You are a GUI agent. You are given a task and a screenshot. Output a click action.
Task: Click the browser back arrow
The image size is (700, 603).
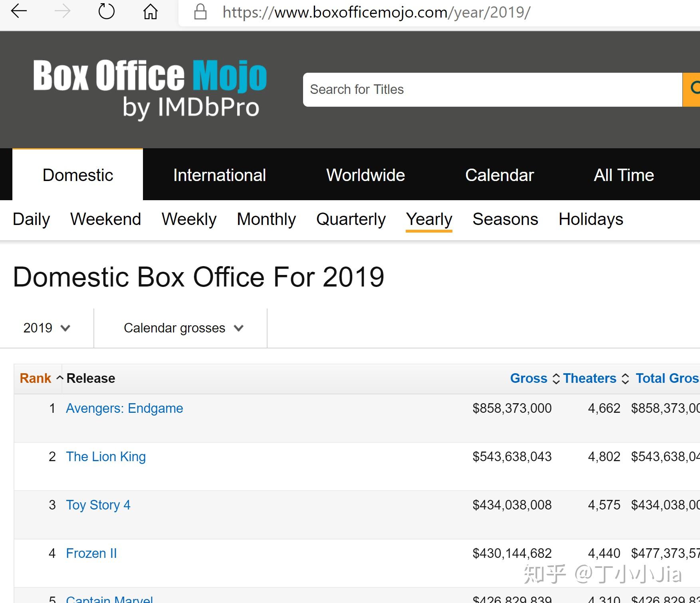pyautogui.click(x=19, y=12)
